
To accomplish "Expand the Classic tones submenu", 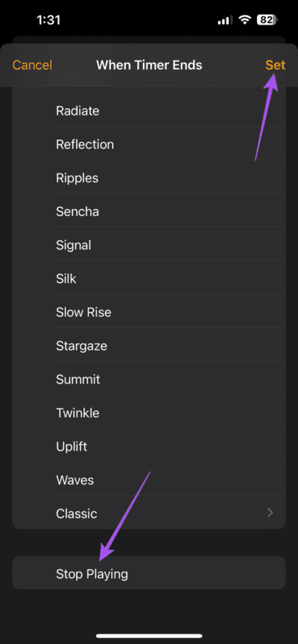I will point(149,514).
